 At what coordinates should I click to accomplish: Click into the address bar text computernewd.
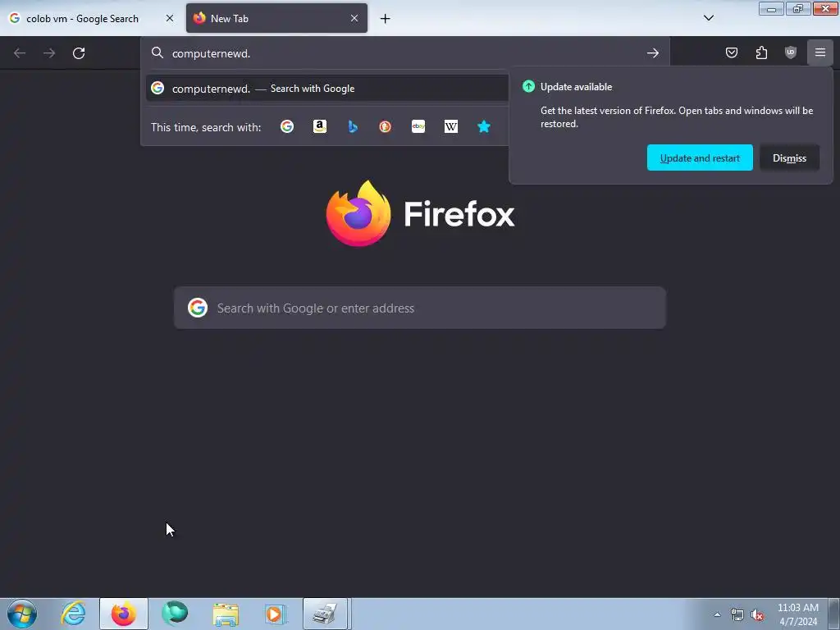tap(211, 53)
